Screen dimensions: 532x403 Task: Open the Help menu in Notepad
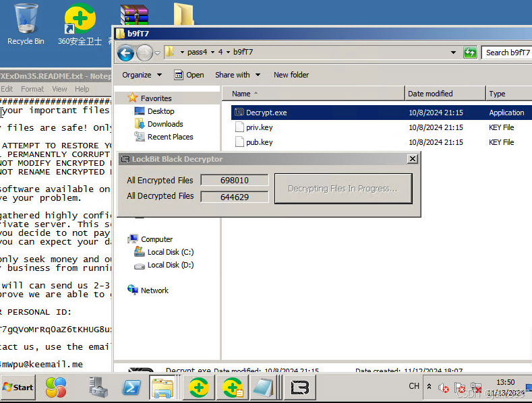[x=82, y=89]
